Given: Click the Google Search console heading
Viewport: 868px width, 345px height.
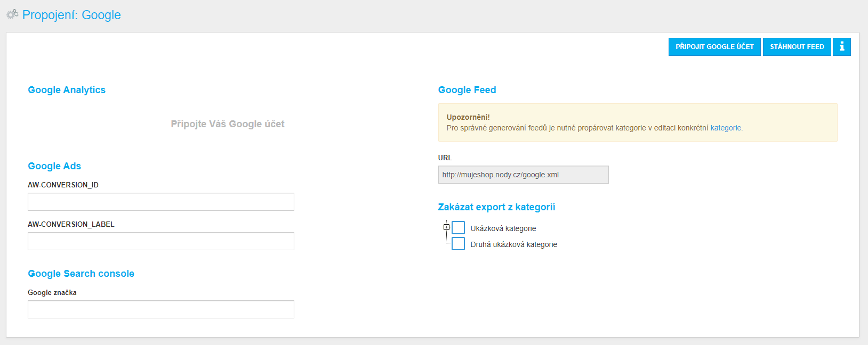Looking at the screenshot, I should 81,274.
